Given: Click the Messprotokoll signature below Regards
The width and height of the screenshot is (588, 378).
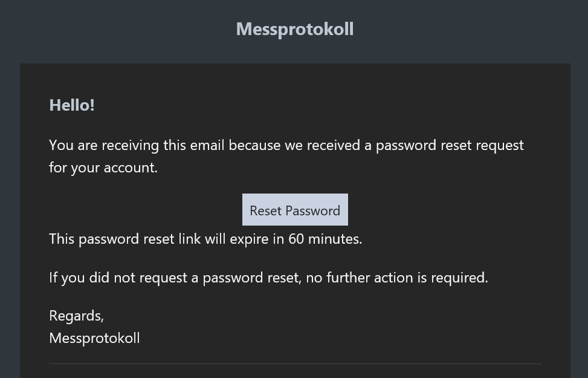Looking at the screenshot, I should [94, 337].
